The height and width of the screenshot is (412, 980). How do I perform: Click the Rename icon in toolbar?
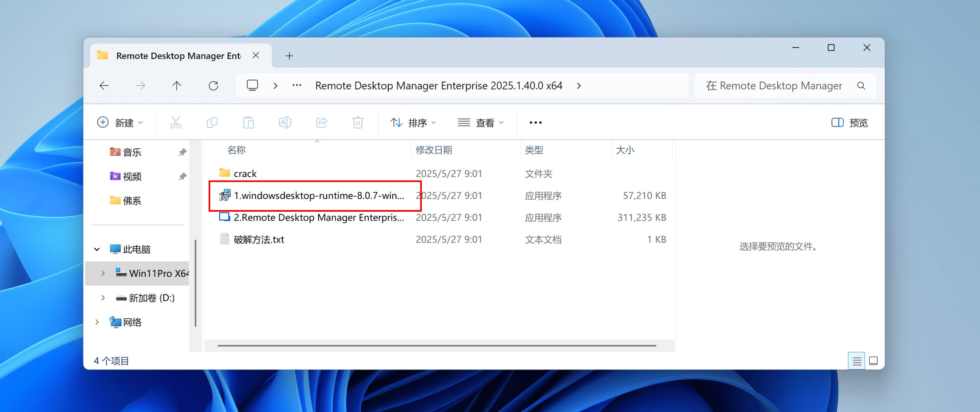pos(285,122)
